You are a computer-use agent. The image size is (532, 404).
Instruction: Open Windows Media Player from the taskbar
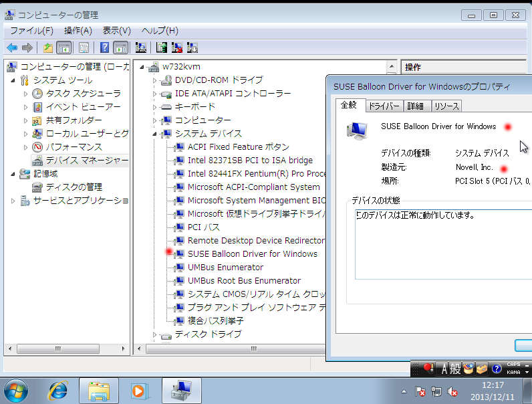pos(139,391)
